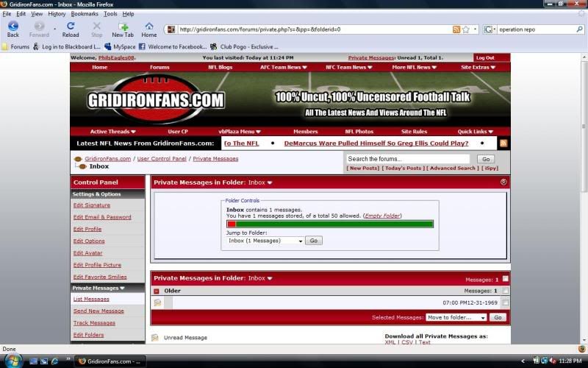This screenshot has width=588, height=368.
Task: Expand the vbPlaza Menu dropdown
Action: click(240, 132)
